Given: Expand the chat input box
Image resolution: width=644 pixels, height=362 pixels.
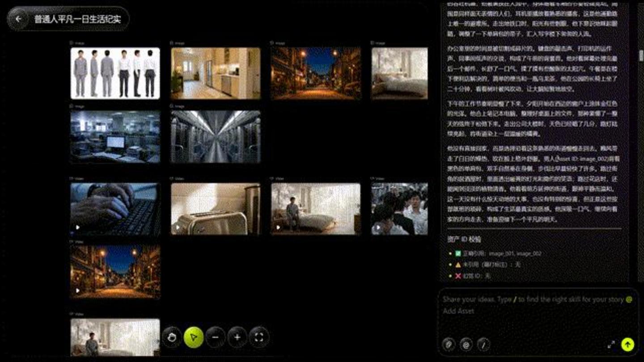Looking at the screenshot, I should (x=611, y=345).
